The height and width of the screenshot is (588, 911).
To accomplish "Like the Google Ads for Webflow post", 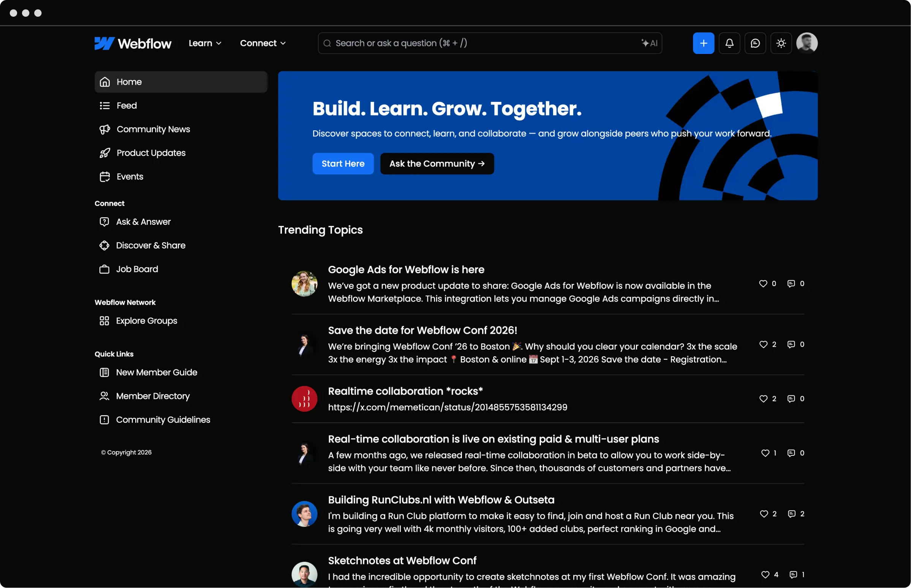I will tap(763, 284).
